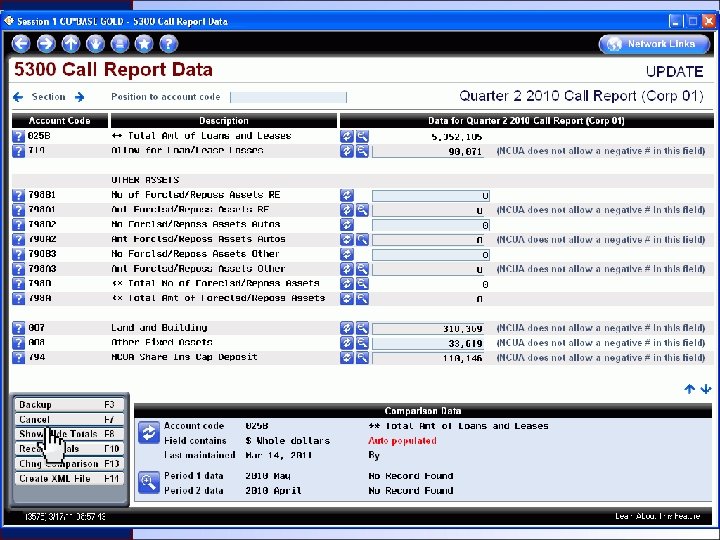Click the forward arrow toolbar icon
The height and width of the screenshot is (540, 720).
tap(46, 44)
